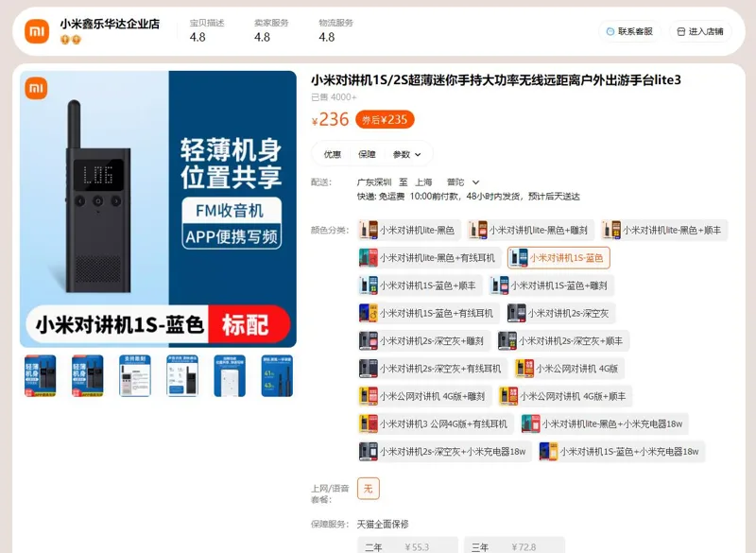Viewport: 756px width, 553px height.
Task: Select the highlighted 小米对讲机1S-蓝色 option
Action: [558, 257]
